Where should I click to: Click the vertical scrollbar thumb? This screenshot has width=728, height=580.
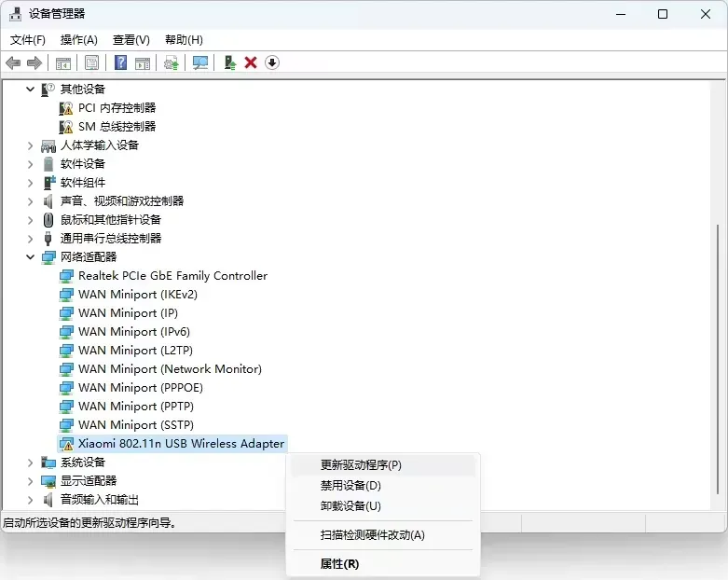pos(718,359)
